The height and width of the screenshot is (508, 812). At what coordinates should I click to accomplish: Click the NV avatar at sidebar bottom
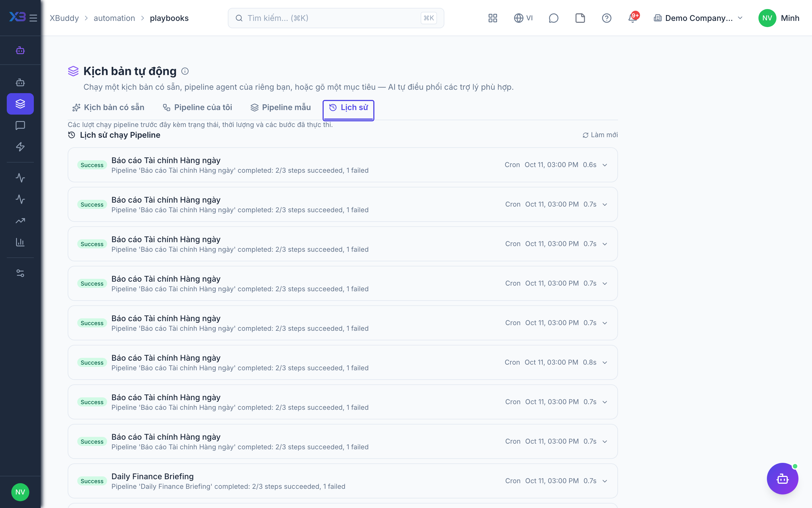pos(20,492)
